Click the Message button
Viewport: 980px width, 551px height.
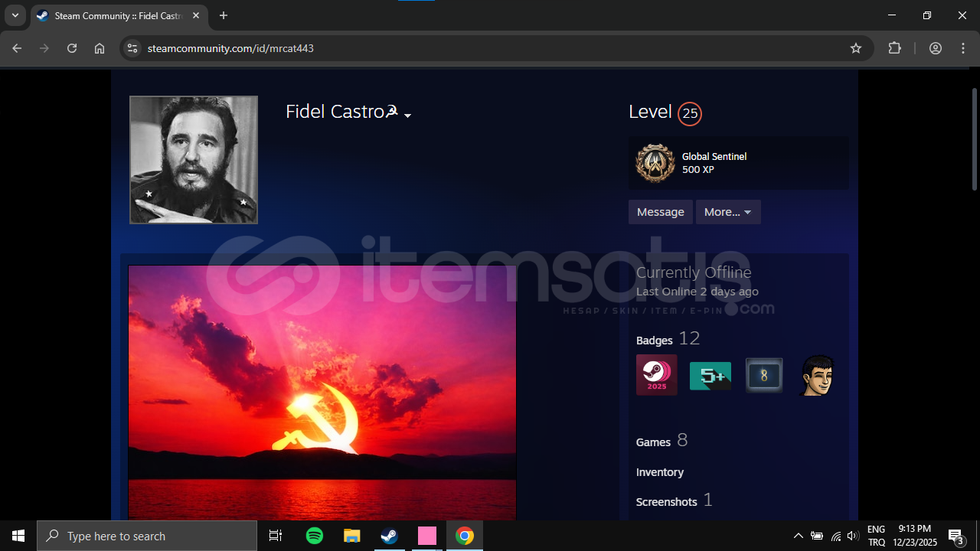coord(660,212)
